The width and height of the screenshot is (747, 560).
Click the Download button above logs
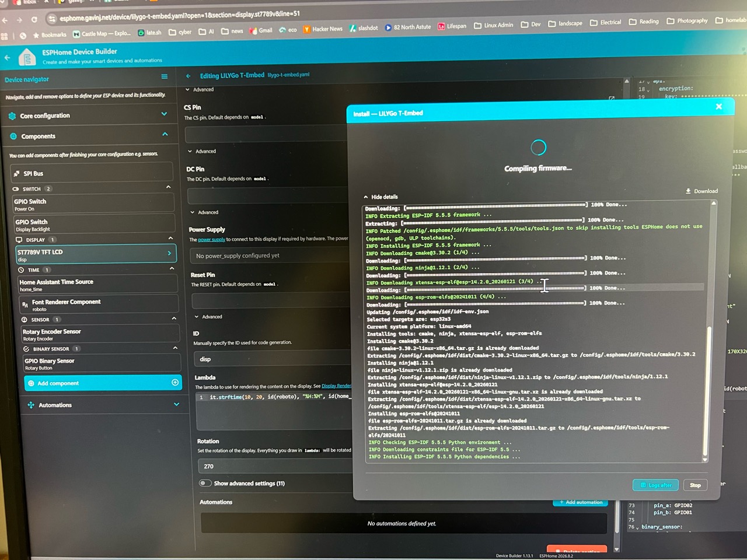tap(701, 191)
